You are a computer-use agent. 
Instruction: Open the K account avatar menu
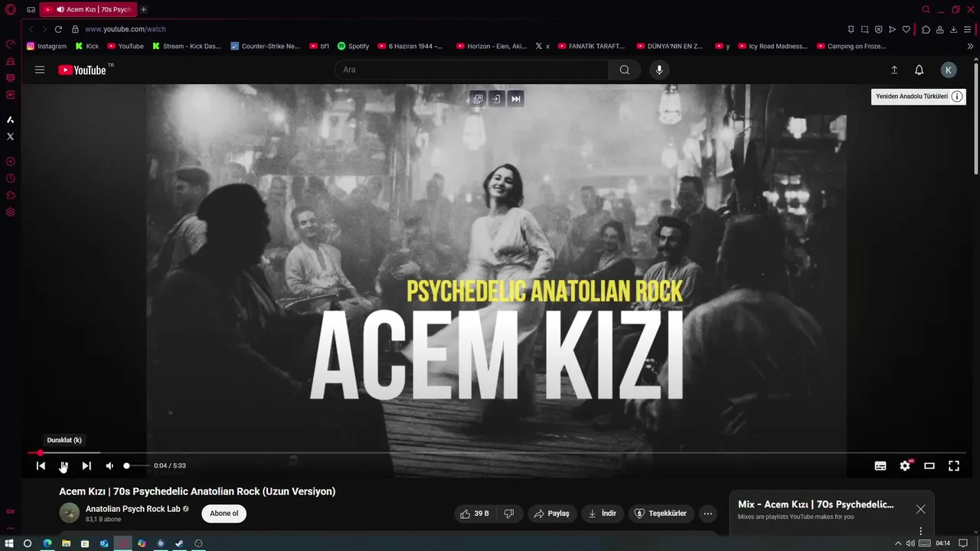point(949,70)
